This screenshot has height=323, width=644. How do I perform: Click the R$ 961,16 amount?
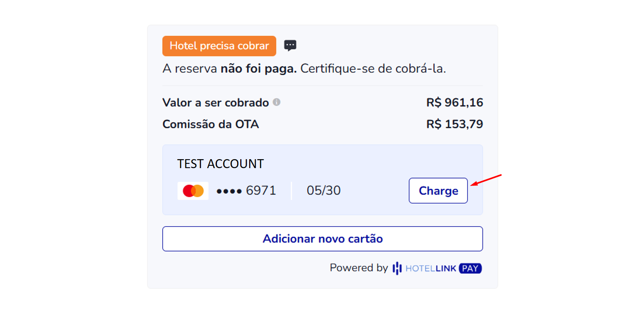(x=454, y=102)
